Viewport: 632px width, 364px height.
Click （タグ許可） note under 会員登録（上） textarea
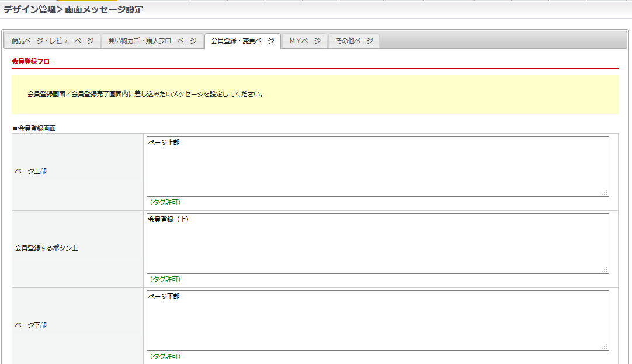tap(164, 279)
